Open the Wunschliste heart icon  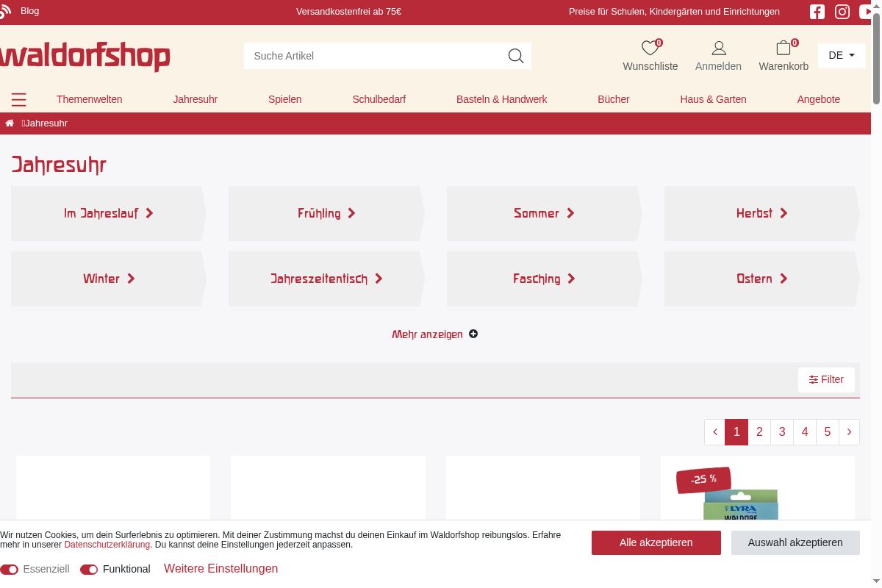click(650, 49)
